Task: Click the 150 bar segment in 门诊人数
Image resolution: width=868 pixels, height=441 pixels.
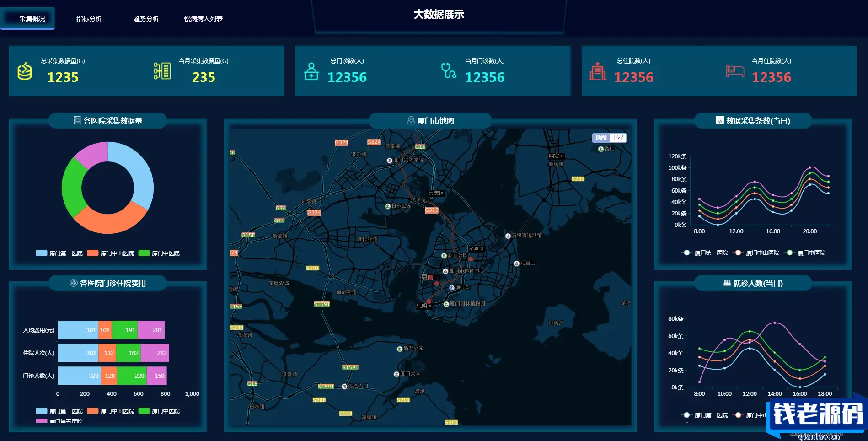Action: (x=157, y=376)
